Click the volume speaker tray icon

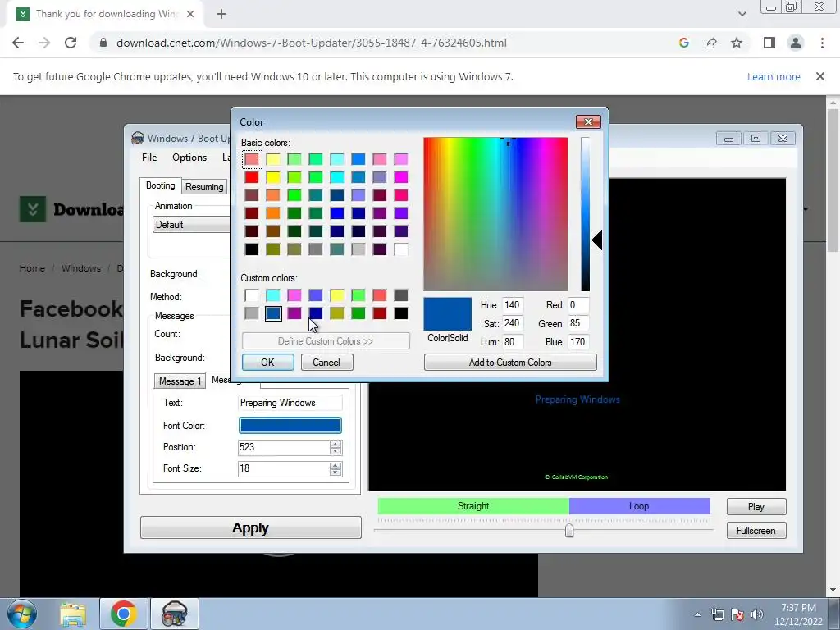[x=757, y=614]
